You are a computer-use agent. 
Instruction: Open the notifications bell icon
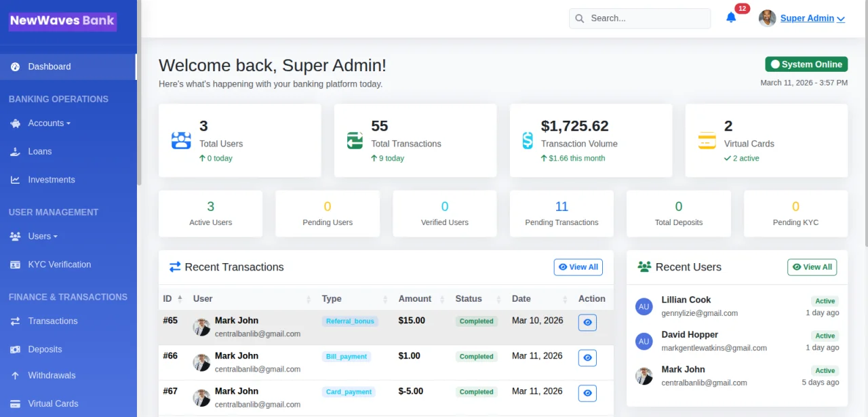pyautogui.click(x=731, y=18)
